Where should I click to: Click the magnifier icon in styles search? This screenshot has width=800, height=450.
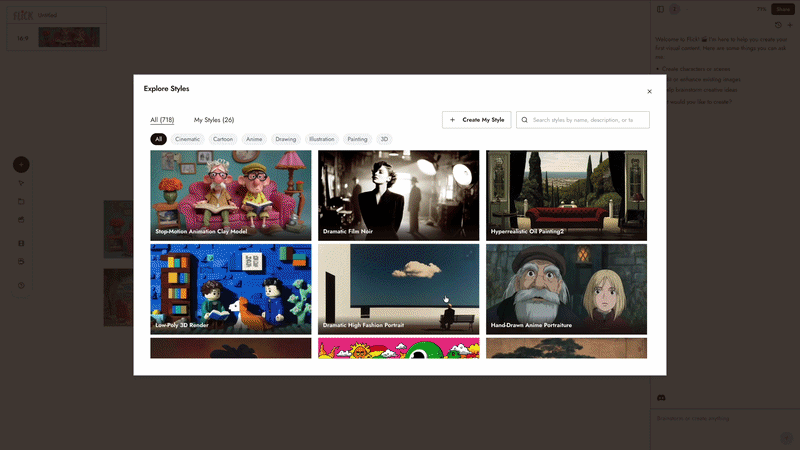pos(525,119)
